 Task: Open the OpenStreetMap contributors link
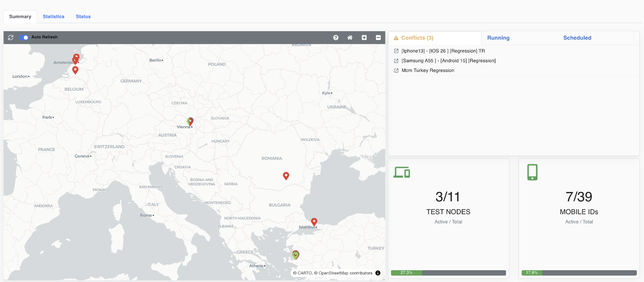tap(343, 273)
